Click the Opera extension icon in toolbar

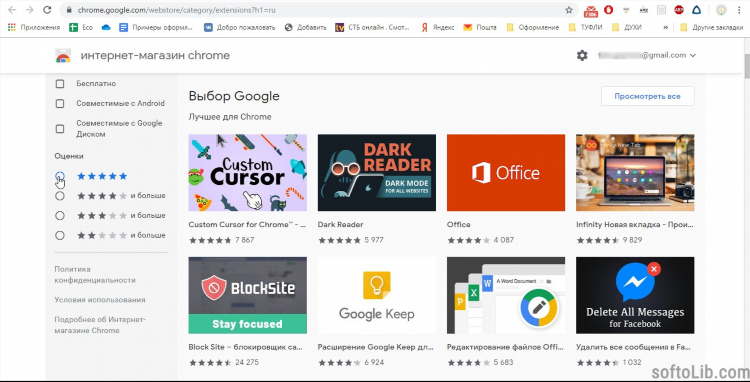[x=608, y=10]
